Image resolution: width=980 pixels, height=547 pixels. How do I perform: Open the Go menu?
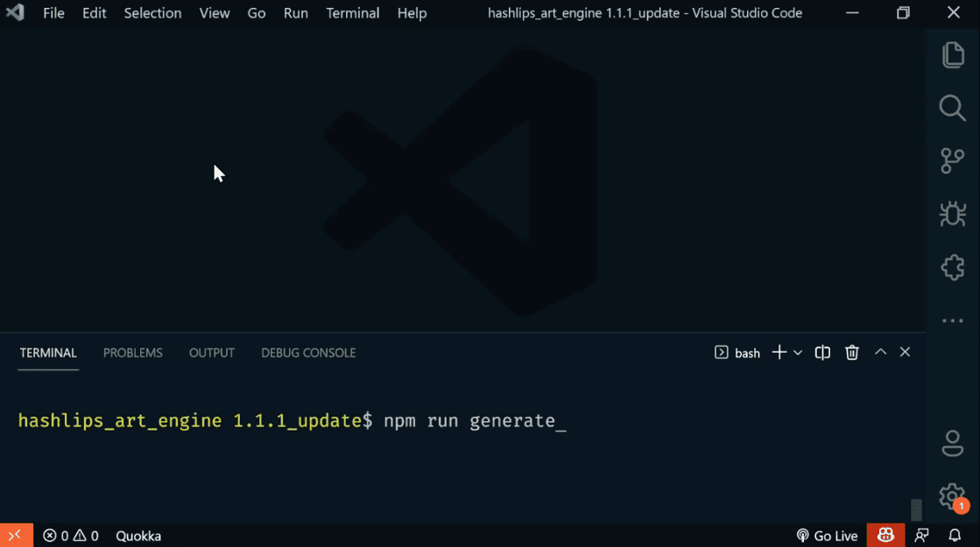click(x=257, y=13)
